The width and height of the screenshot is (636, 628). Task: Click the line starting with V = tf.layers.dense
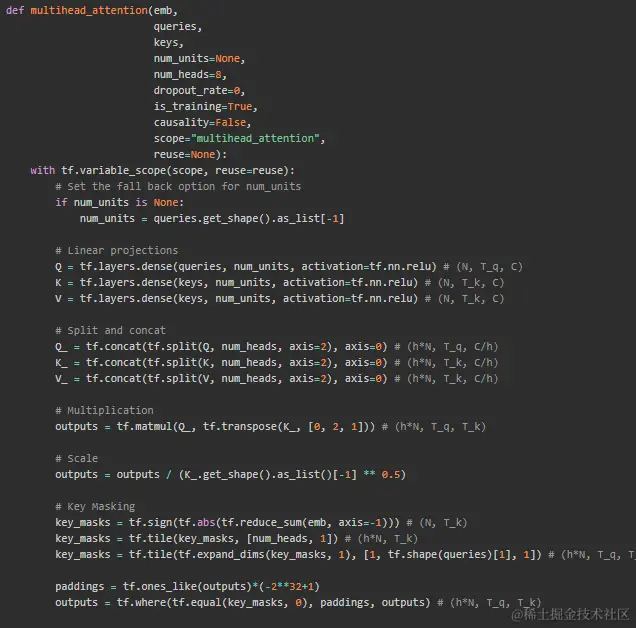point(279,299)
